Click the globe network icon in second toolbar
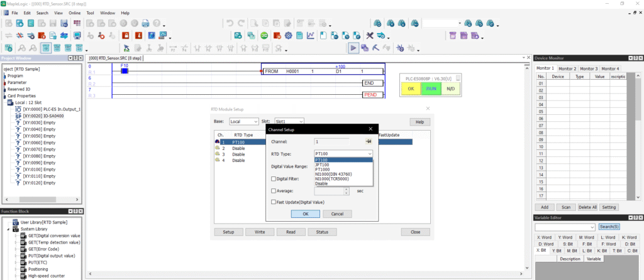This screenshot has width=644, height=280. click(x=152, y=36)
